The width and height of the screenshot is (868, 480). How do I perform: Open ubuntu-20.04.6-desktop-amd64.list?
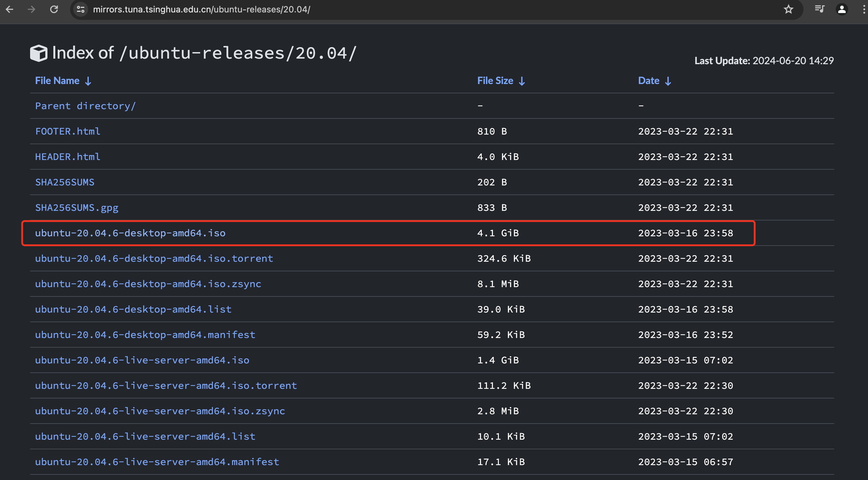tap(133, 309)
